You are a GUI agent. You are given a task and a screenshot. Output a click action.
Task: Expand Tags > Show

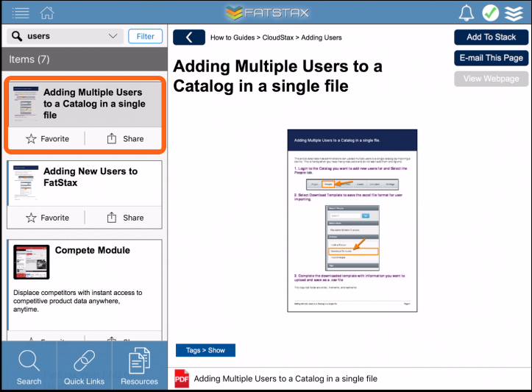click(205, 350)
